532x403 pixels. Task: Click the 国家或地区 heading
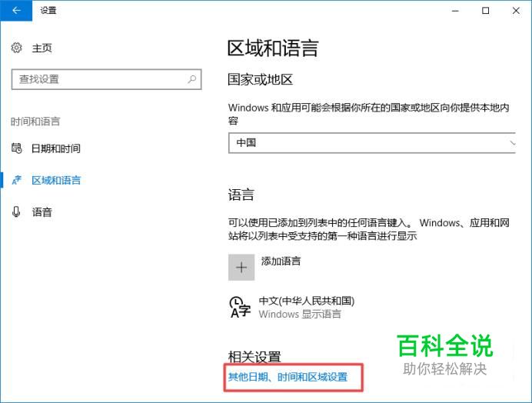(x=260, y=80)
